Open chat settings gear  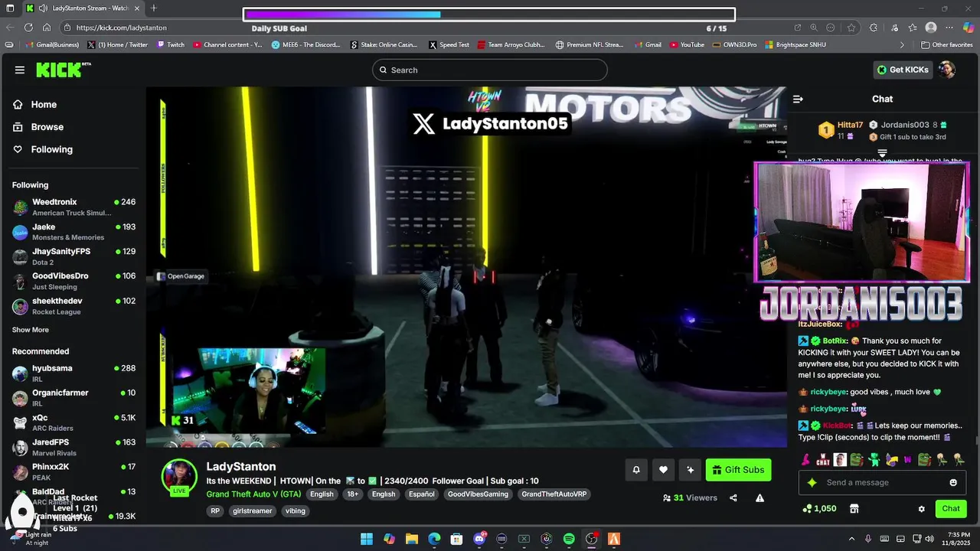[922, 509]
